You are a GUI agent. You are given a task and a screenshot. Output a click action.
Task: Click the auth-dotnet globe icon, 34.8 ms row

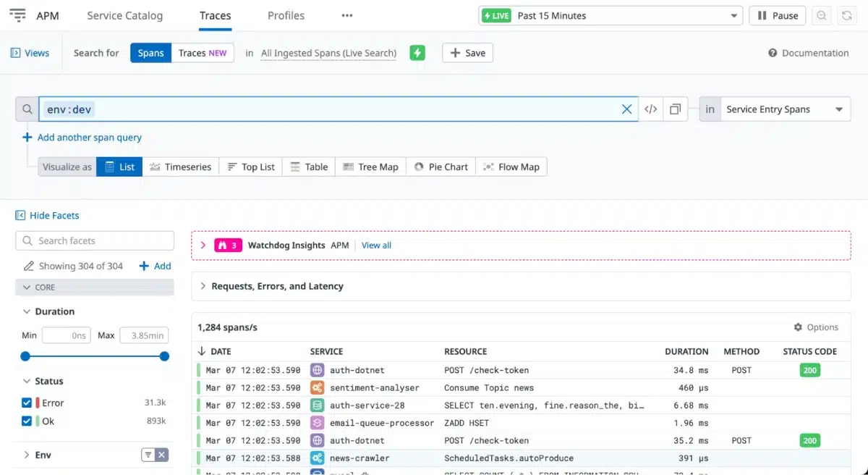tap(318, 370)
